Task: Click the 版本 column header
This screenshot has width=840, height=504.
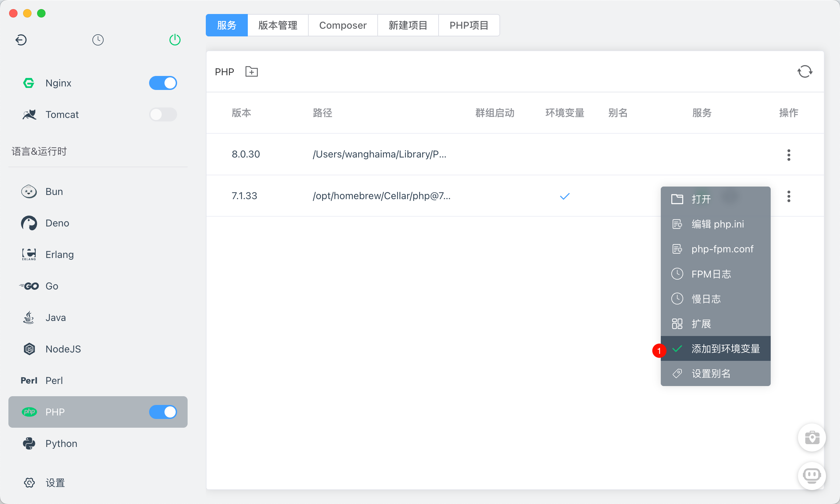Action: 241,113
